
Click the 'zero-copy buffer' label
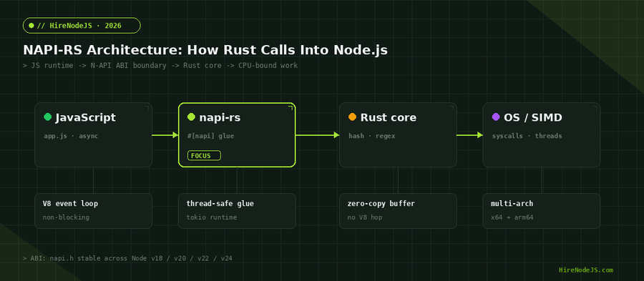click(x=381, y=204)
